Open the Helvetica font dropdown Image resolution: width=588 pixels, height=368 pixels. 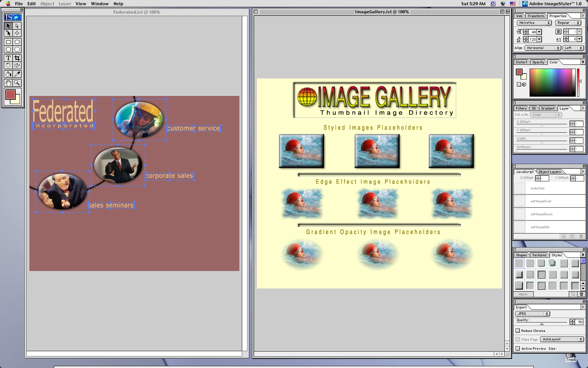(x=534, y=23)
